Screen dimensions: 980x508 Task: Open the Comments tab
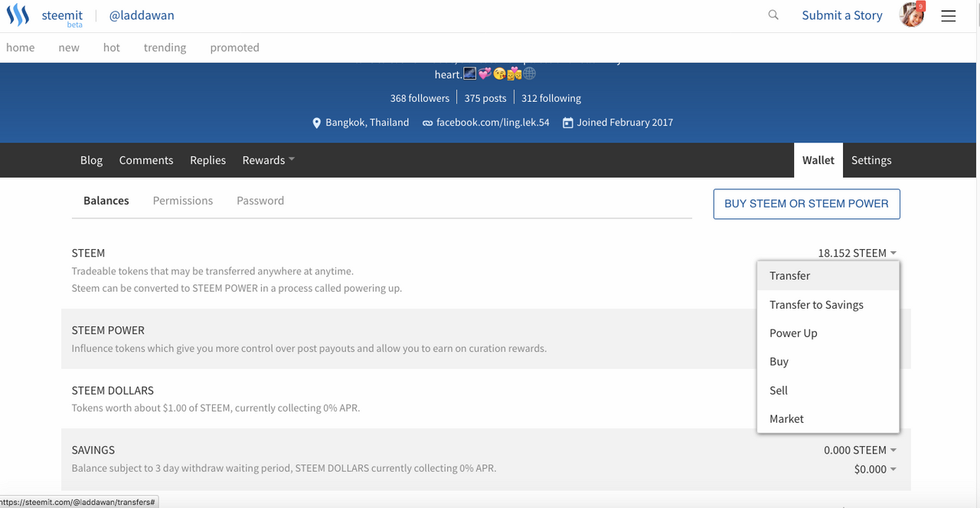(x=146, y=160)
